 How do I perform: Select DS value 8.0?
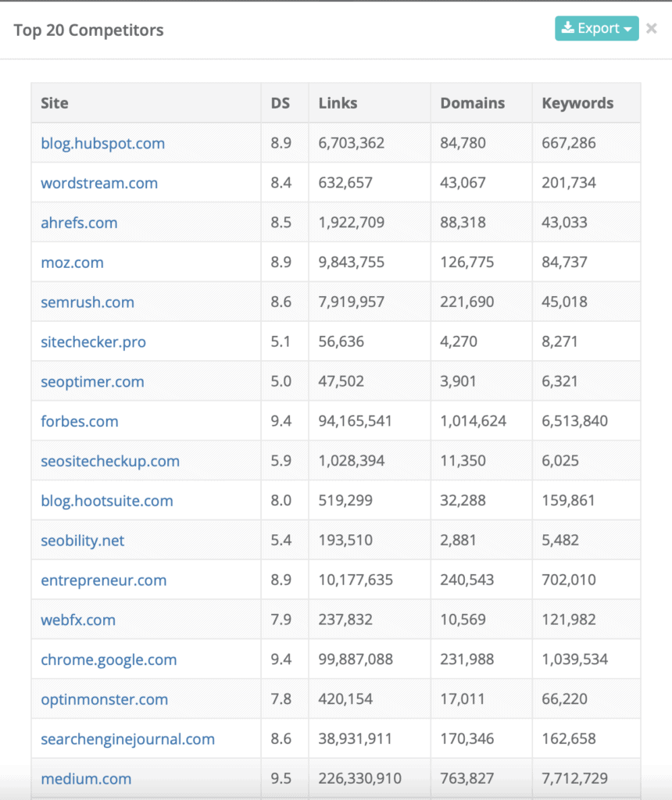(x=281, y=501)
